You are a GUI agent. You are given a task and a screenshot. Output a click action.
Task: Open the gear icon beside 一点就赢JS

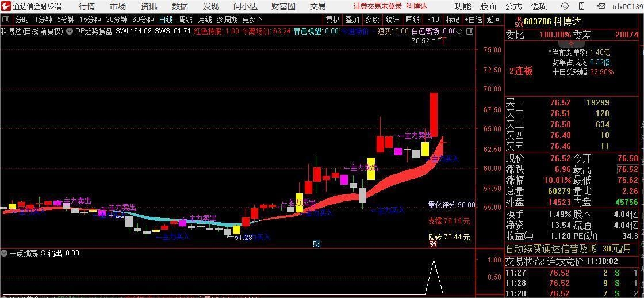pos(5,253)
